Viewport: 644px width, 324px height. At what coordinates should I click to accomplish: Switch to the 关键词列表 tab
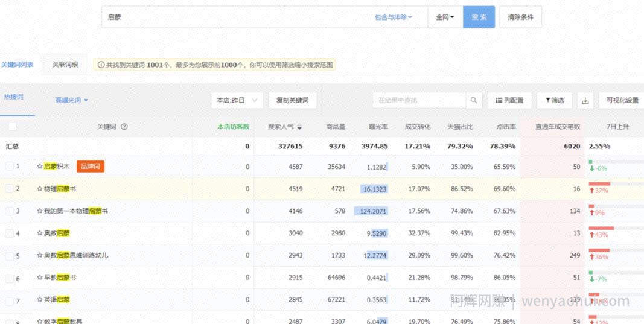(18, 65)
